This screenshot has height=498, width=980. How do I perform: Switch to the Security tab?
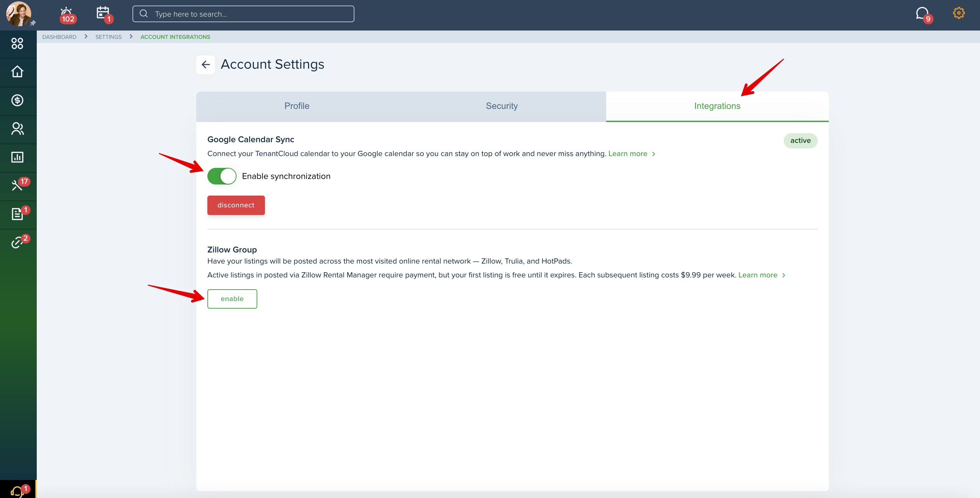501,106
